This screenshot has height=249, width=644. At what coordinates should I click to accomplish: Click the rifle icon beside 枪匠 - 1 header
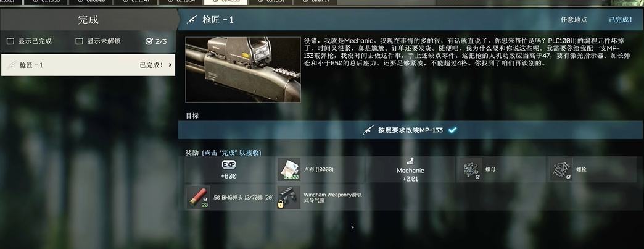(x=192, y=19)
